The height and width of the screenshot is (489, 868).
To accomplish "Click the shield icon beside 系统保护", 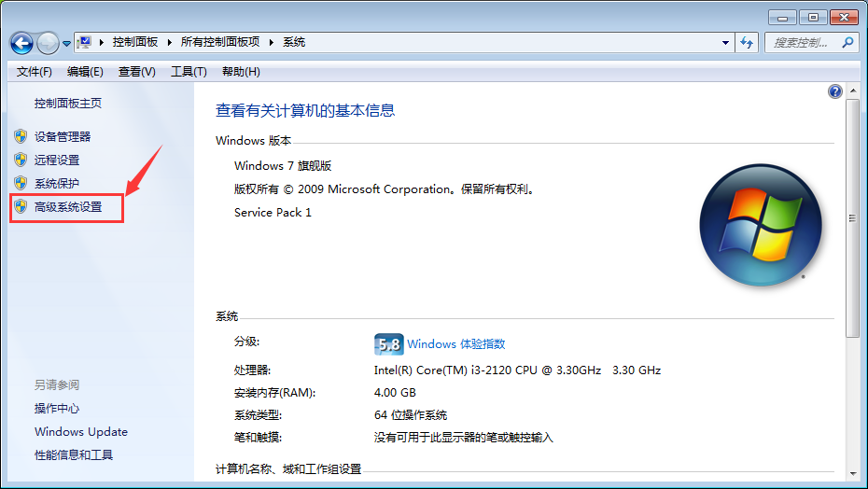I will pyautogui.click(x=21, y=183).
